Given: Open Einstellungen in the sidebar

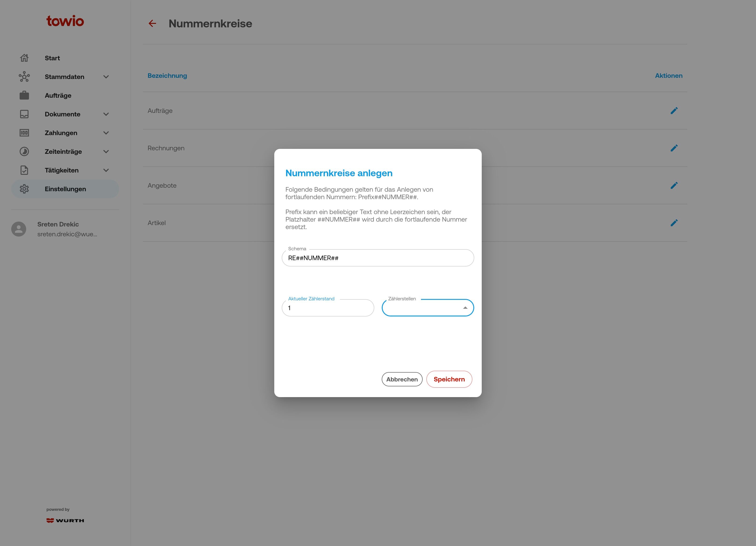Looking at the screenshot, I should 65,189.
